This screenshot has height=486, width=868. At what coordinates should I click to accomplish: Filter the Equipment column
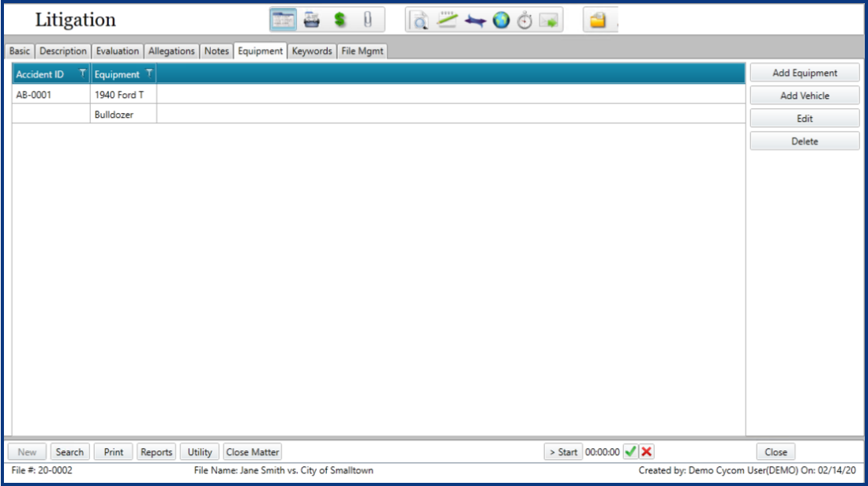pos(149,73)
